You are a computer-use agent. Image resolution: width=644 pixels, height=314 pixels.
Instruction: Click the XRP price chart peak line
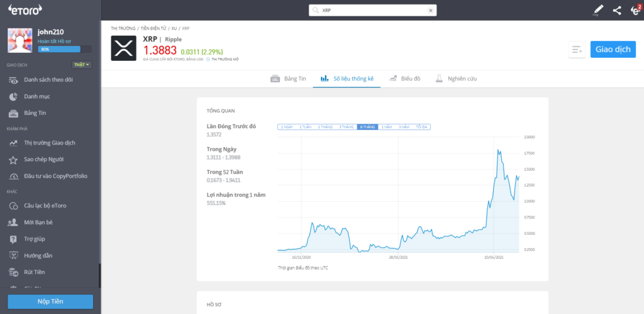pyautogui.click(x=498, y=150)
